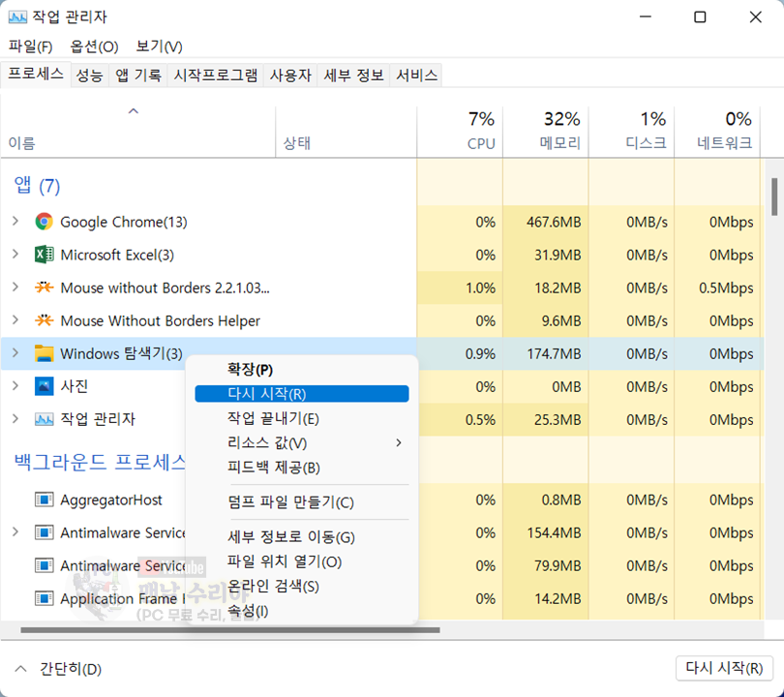This screenshot has height=697, width=784.
Task: Sort by the 상태 column header
Action: [x=346, y=132]
